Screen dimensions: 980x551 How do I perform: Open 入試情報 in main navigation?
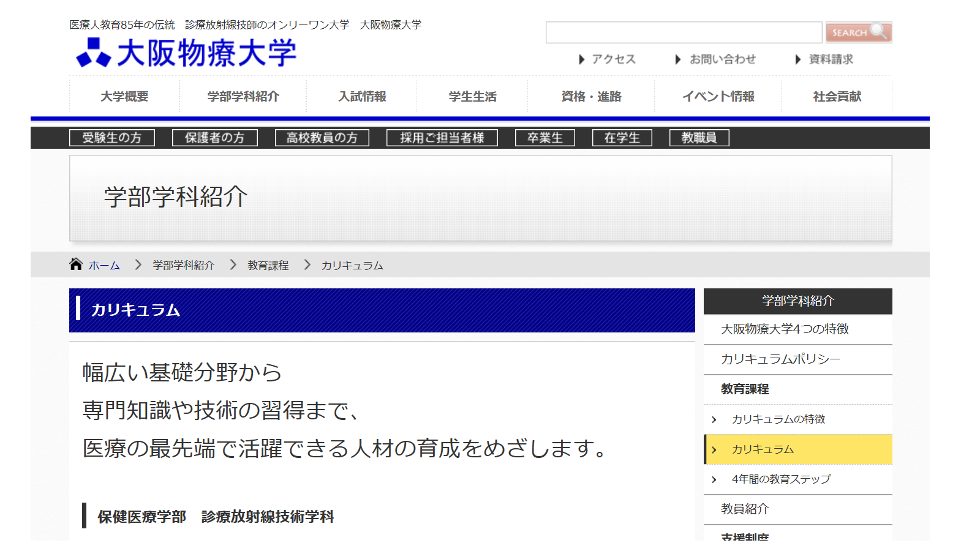tap(362, 96)
